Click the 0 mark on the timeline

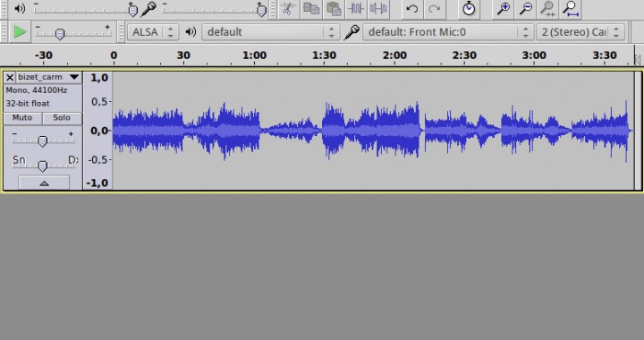pos(114,55)
